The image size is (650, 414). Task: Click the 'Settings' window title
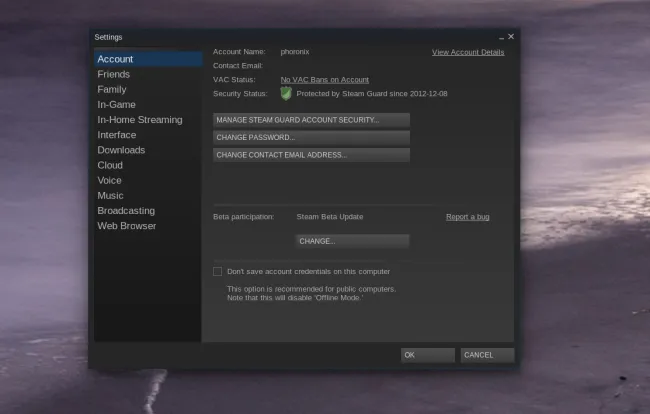click(x=108, y=37)
